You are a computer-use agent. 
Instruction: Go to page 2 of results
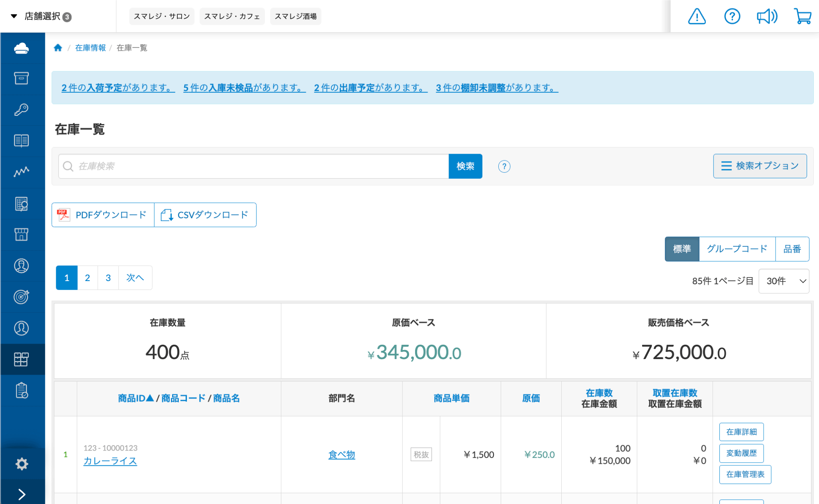[x=87, y=278]
